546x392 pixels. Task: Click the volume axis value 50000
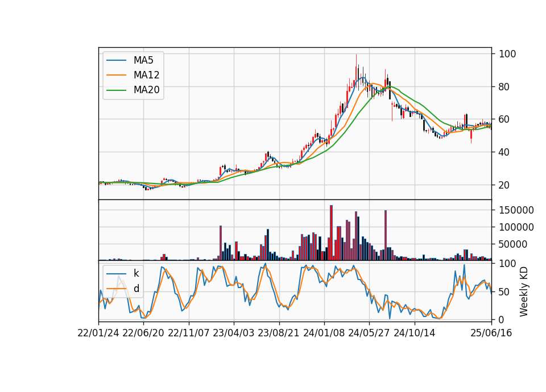512,244
